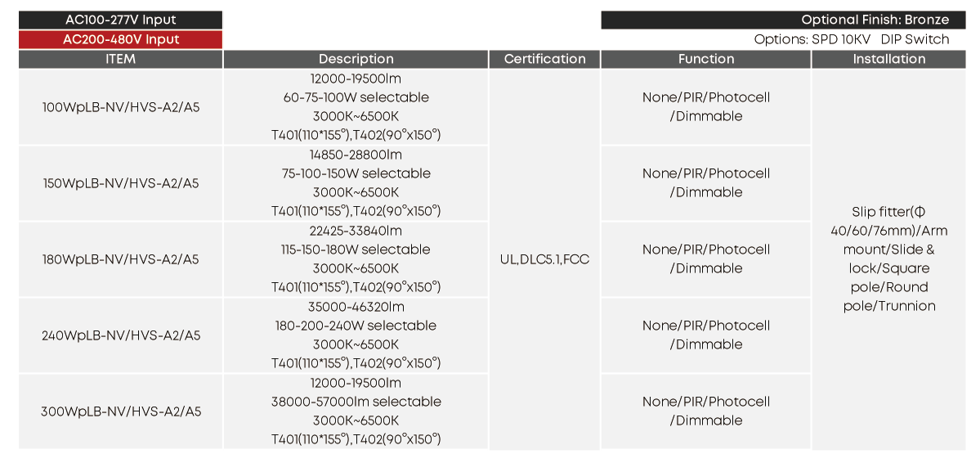Select the 150WpLB-NV/HVS-A2/A5 item cell

point(120,183)
